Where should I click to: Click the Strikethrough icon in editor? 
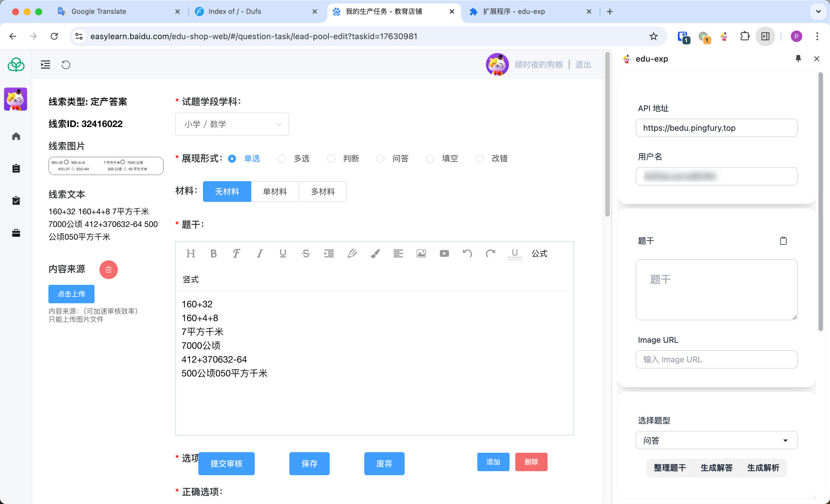[x=305, y=253]
